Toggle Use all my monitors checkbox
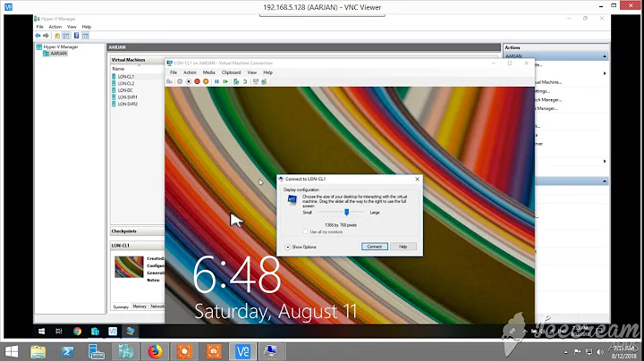 click(305, 231)
